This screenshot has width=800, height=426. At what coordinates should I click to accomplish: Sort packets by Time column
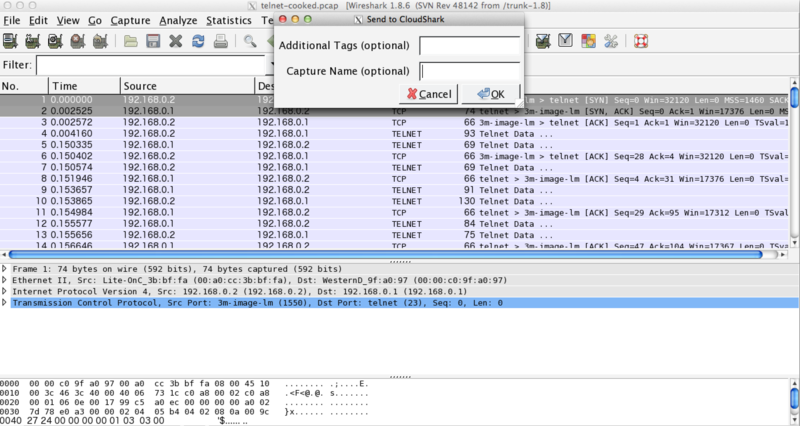click(x=84, y=86)
